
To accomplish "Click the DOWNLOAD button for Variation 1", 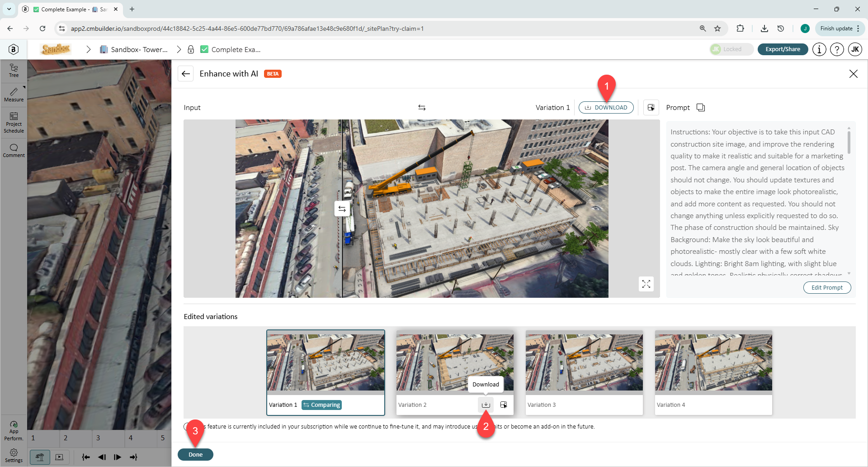I will pyautogui.click(x=606, y=108).
